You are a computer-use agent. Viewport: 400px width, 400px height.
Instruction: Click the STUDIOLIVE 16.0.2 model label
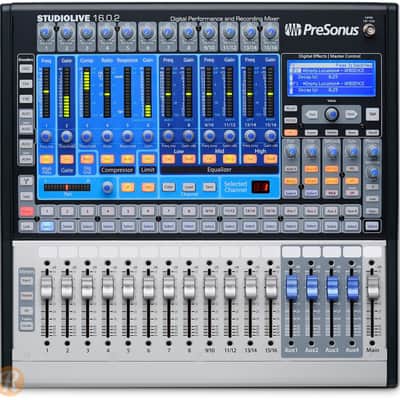pyautogui.click(x=78, y=18)
